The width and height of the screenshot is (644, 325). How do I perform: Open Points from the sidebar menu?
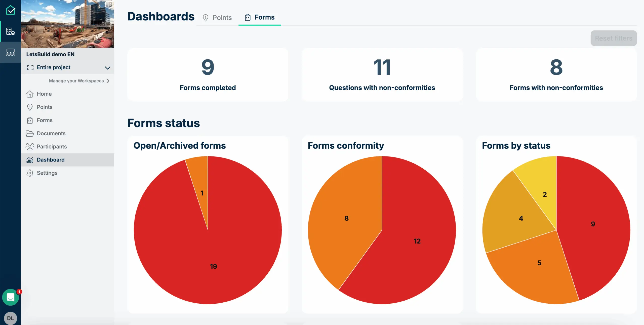[45, 107]
